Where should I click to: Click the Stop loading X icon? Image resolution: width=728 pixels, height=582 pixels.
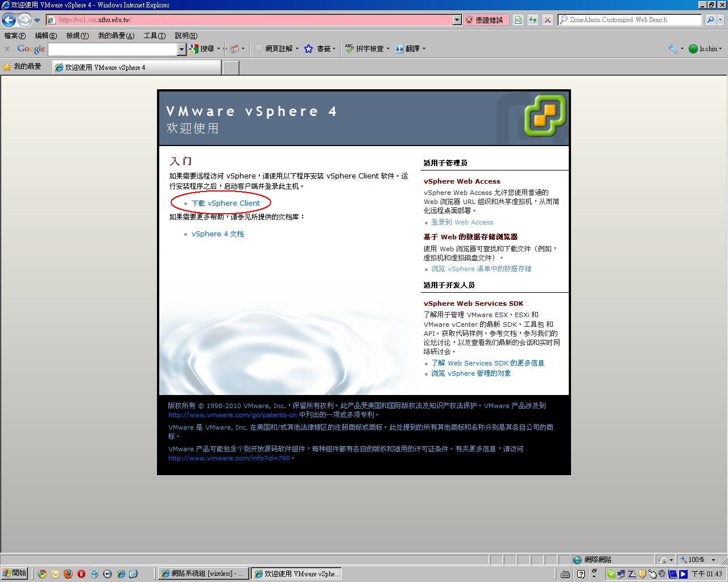547,20
